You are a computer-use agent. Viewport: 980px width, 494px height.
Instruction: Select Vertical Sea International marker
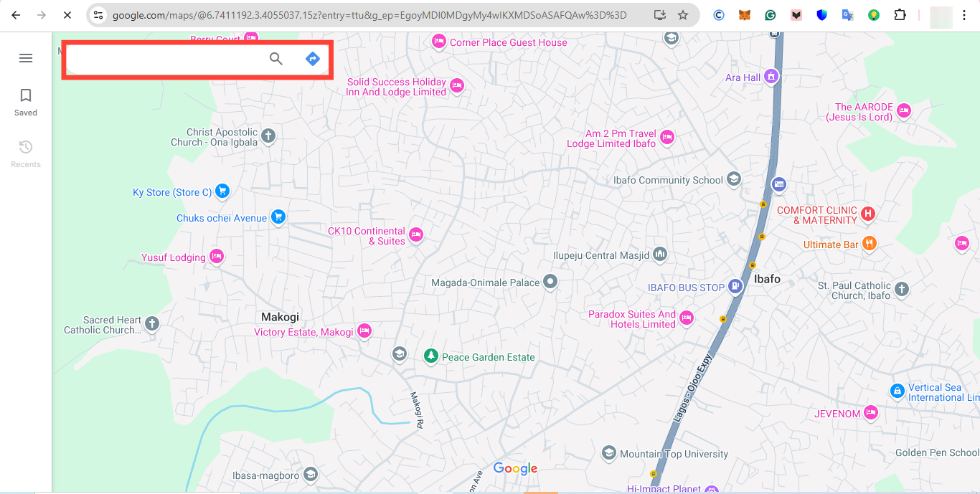(x=897, y=391)
